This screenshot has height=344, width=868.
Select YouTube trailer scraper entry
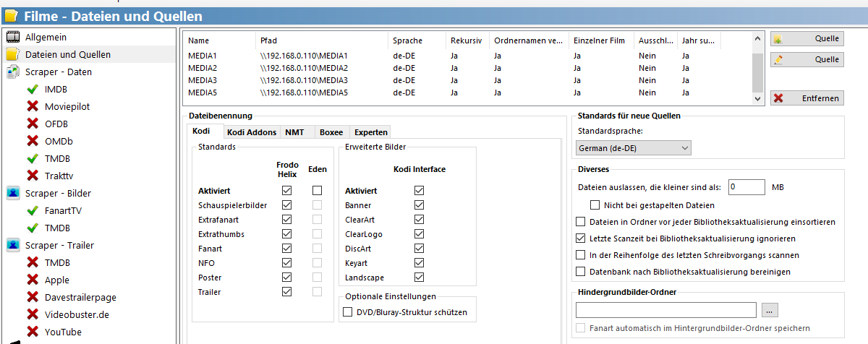(63, 332)
